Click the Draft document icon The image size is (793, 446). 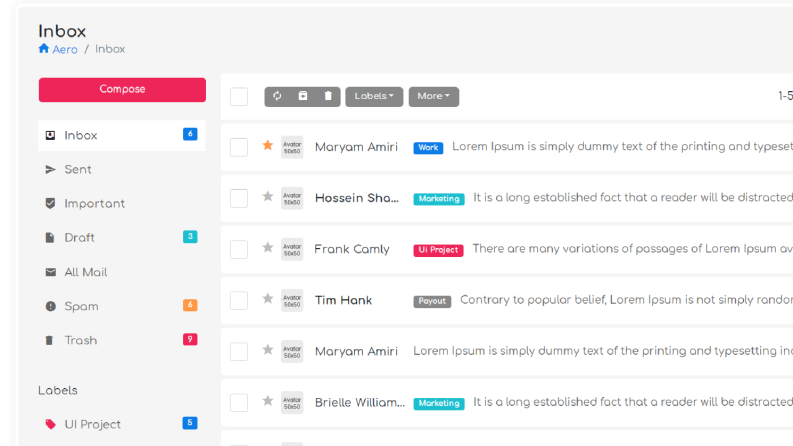coord(50,238)
